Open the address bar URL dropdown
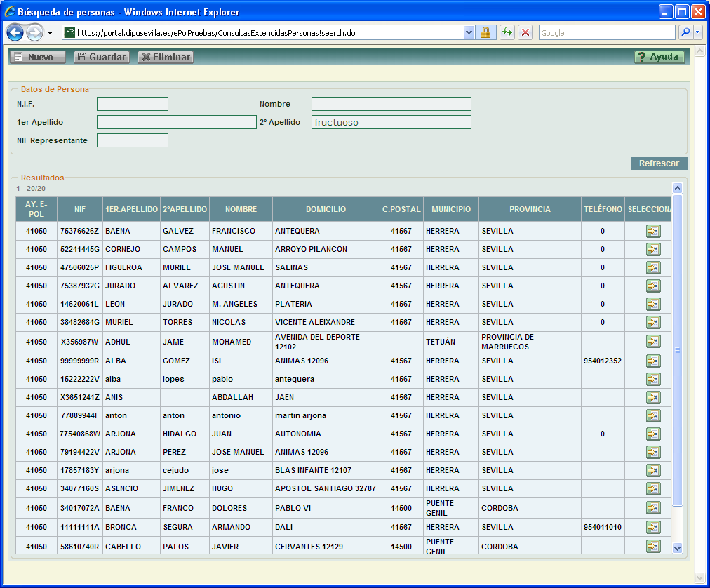 pyautogui.click(x=469, y=33)
